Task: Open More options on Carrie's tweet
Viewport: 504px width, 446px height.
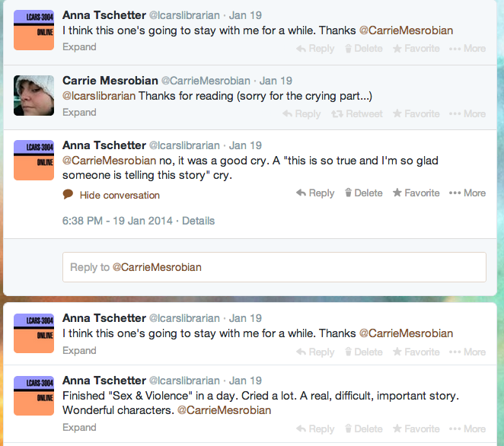Action: click(x=467, y=113)
